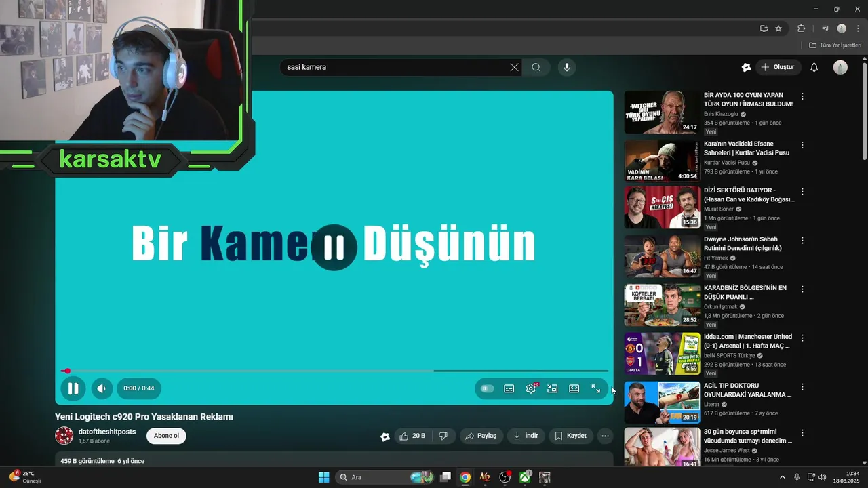Viewport: 868px width, 488px height.
Task: Open the Windows Start menu
Action: pyautogui.click(x=323, y=477)
